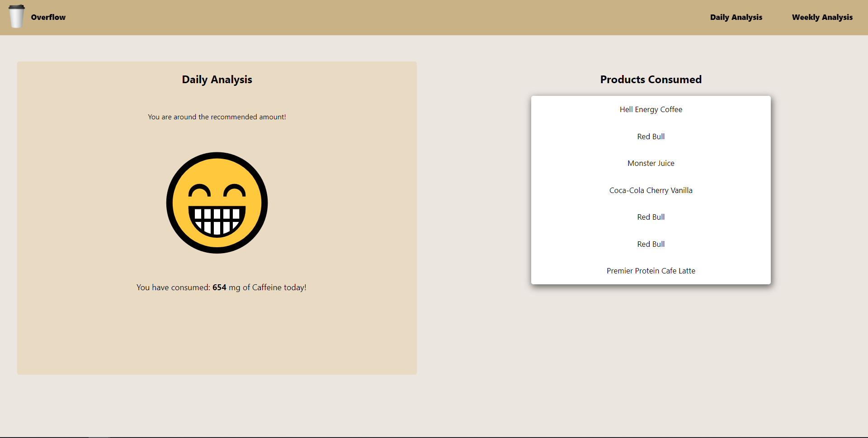Open the Daily Analysis nav link

736,17
